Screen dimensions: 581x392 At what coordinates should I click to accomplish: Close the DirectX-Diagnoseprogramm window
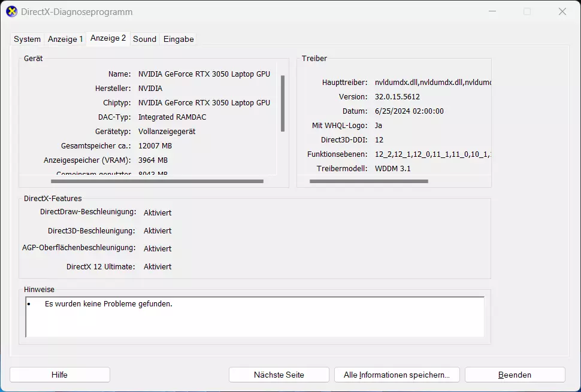(562, 11)
